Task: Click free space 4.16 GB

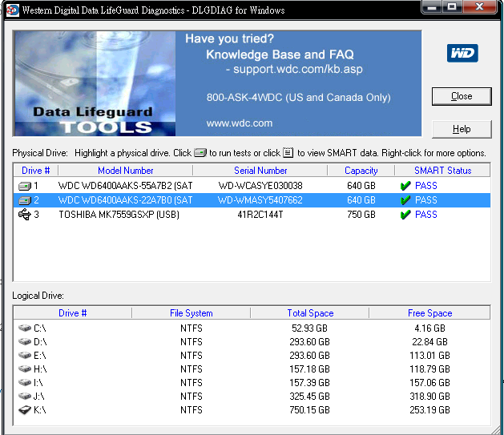Action: (x=429, y=328)
